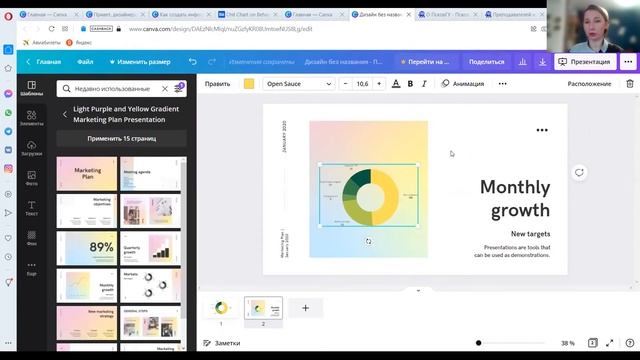
Task: Open Instagram in Opera sidebar
Action: click(8, 169)
